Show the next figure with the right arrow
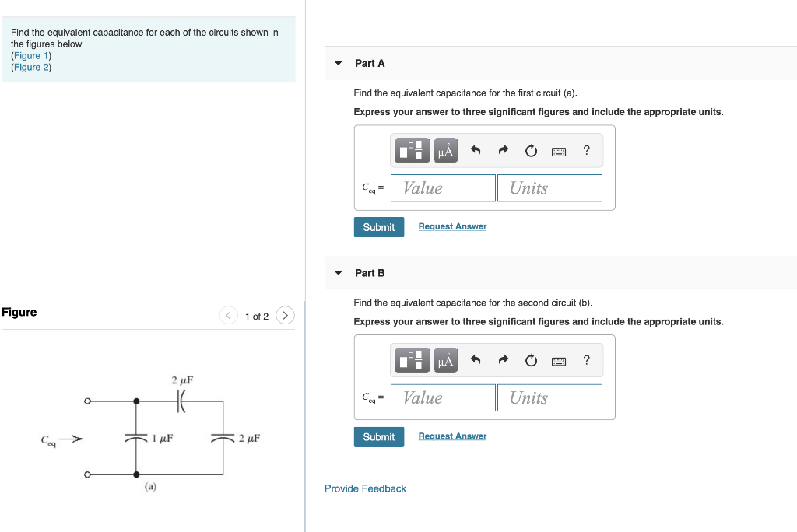Screen dimensions: 797x532 click(x=285, y=316)
